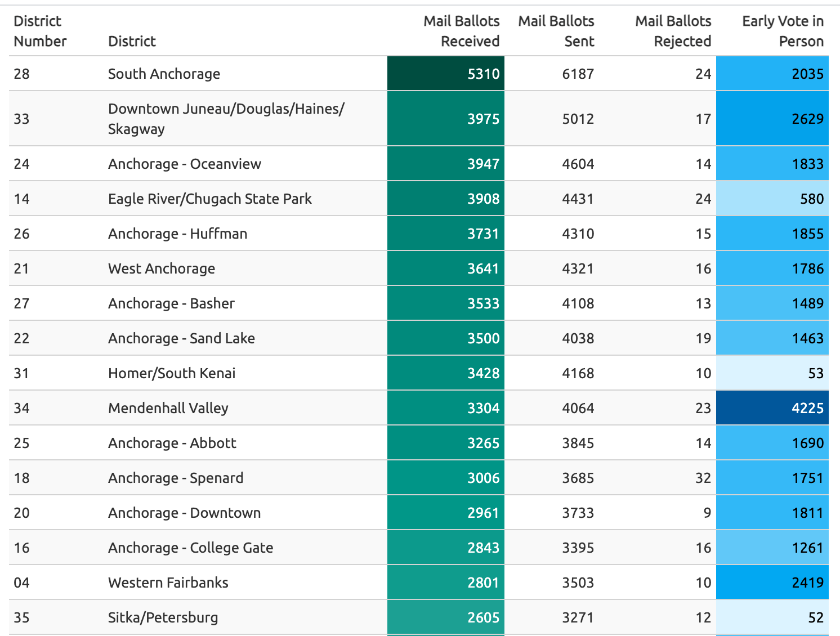Click the District column header
This screenshot has height=636, width=840.
(132, 41)
